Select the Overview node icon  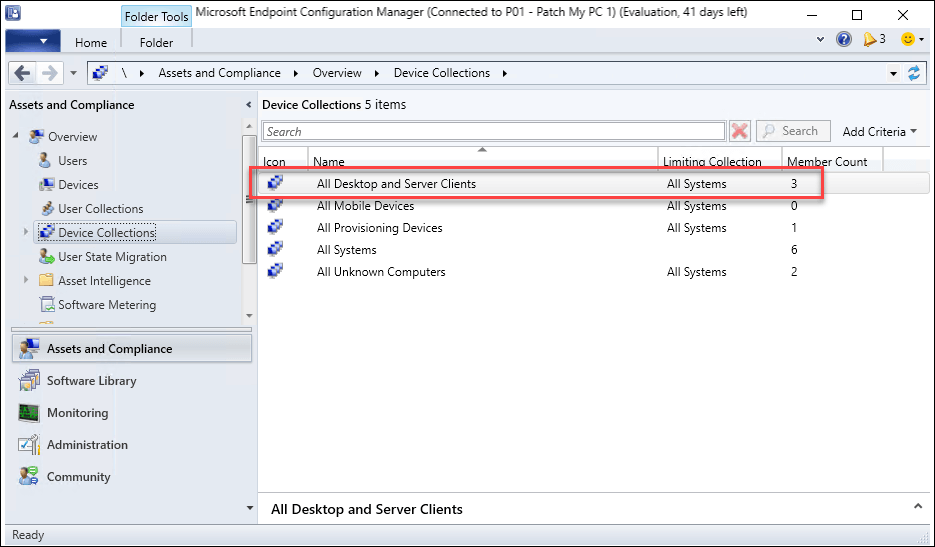36,137
